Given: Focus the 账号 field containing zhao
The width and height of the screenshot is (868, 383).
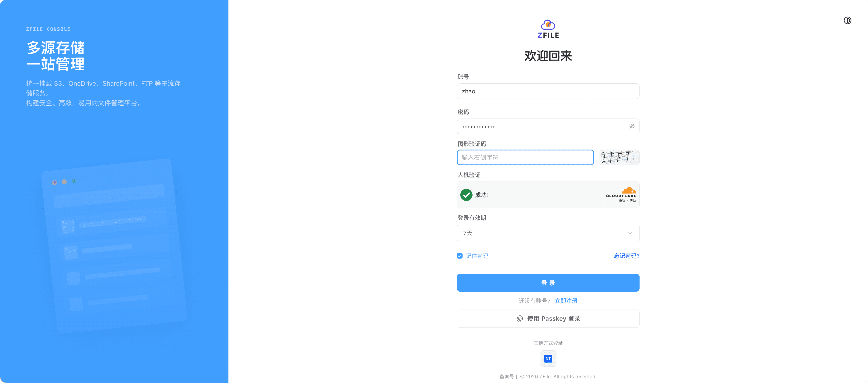Looking at the screenshot, I should point(548,91).
